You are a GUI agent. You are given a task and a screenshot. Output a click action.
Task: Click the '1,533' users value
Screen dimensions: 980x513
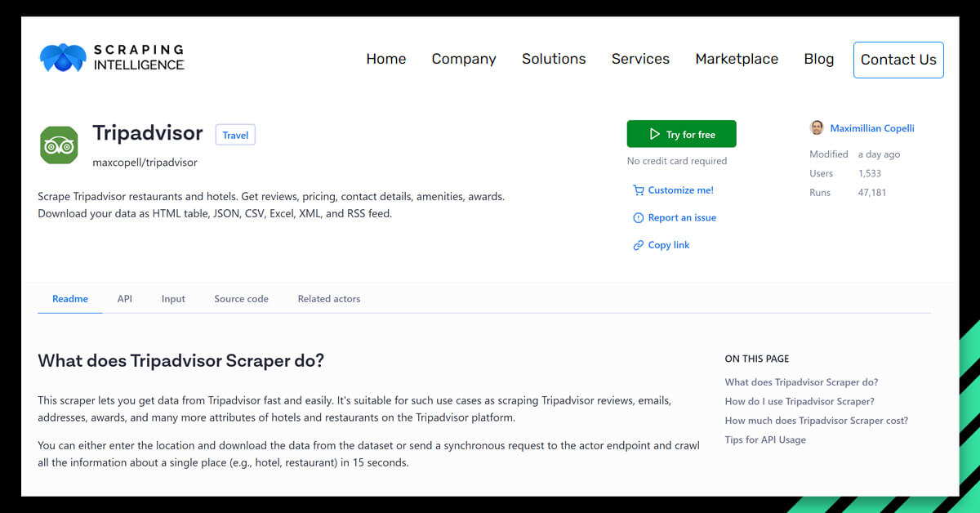tap(870, 173)
